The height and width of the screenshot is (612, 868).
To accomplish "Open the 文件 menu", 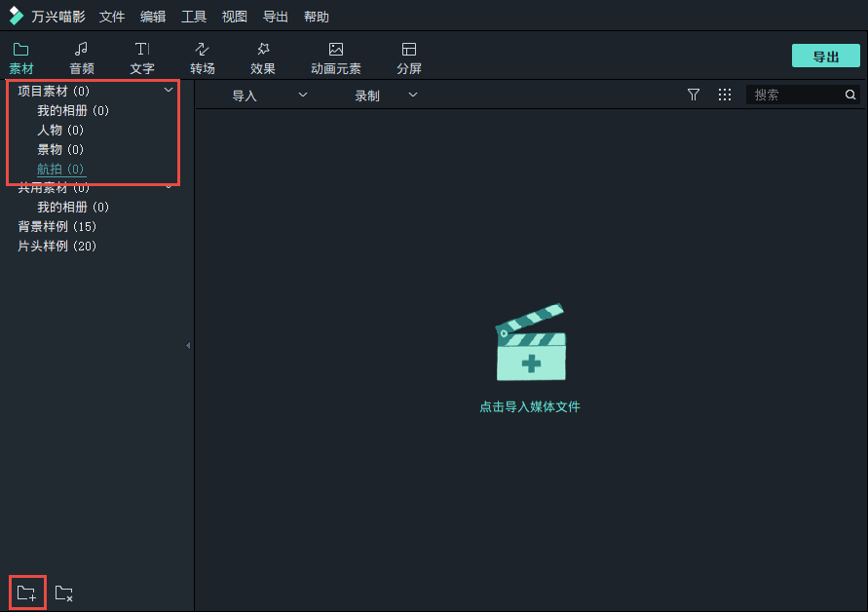I will 112,17.
